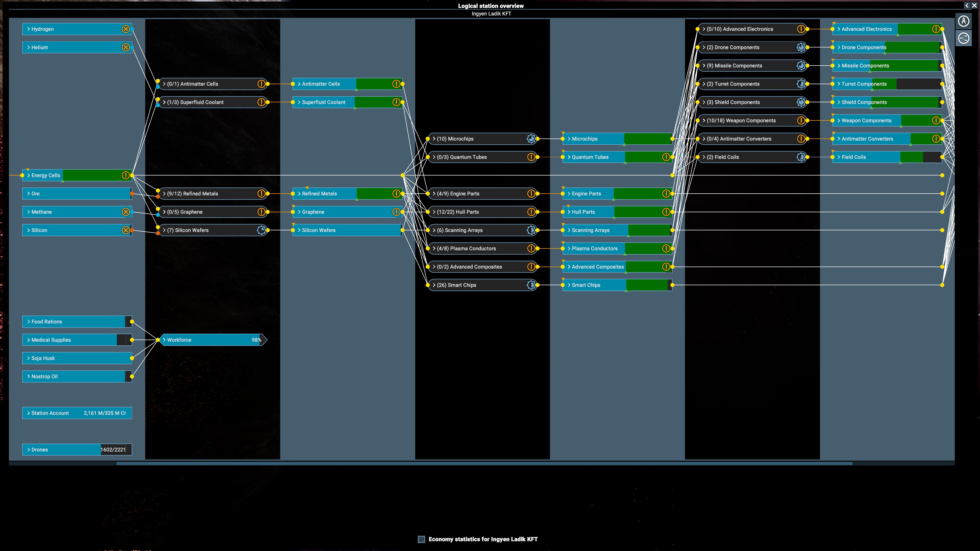Click the back arrow button in title bar
980x551 pixels.
967,5
